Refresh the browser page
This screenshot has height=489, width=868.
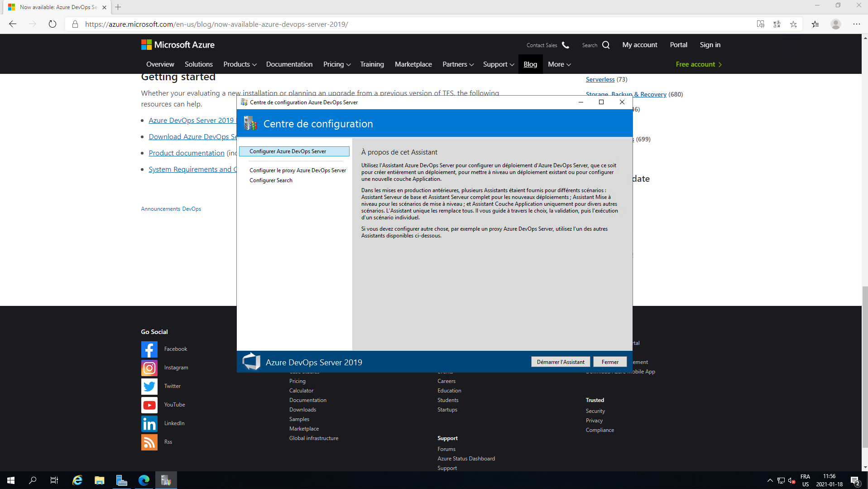tap(53, 24)
